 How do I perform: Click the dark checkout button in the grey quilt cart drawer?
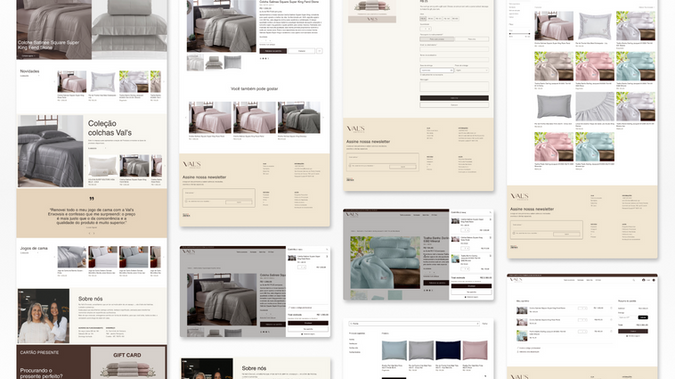pos(308,323)
